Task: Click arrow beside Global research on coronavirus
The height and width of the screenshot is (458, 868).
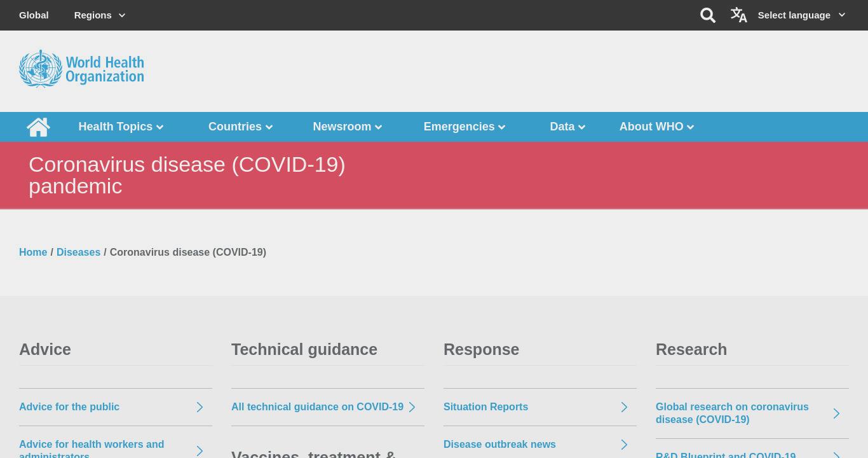Action: click(836, 413)
